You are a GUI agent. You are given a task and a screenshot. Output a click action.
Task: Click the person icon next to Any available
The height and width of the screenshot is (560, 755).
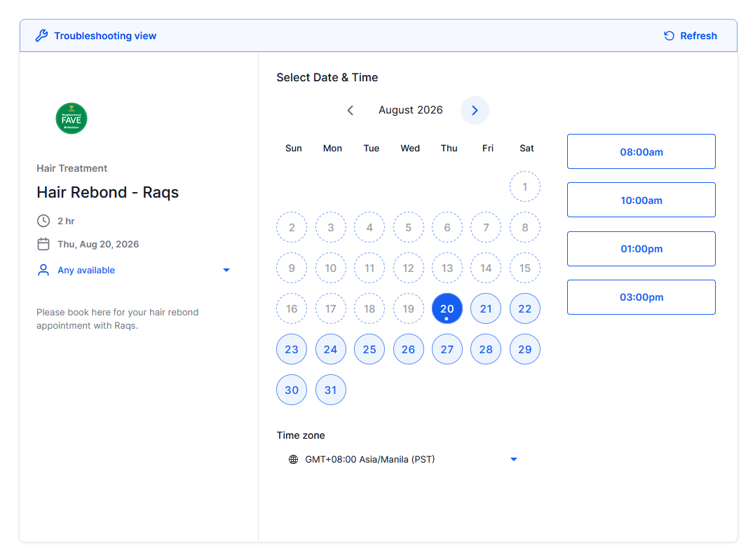[43, 270]
